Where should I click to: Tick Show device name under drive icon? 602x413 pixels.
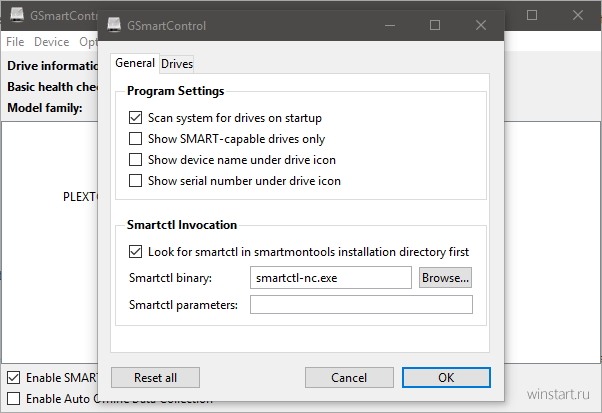click(136, 159)
